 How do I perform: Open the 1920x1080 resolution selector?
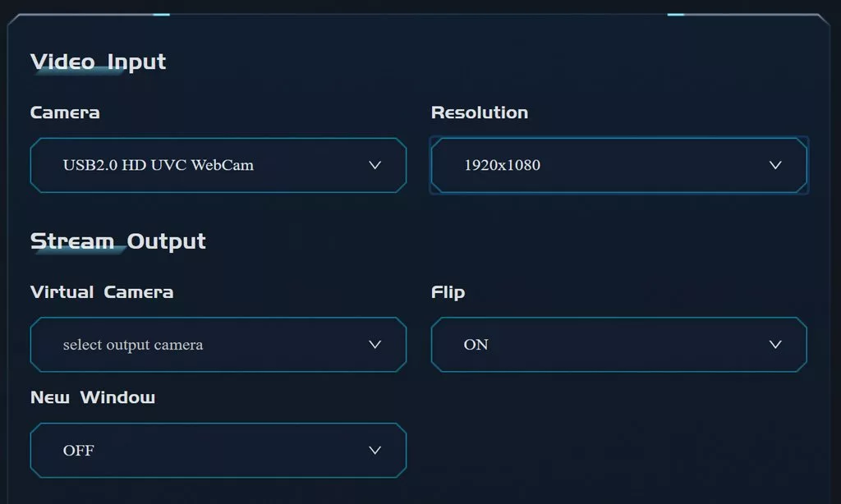click(619, 165)
